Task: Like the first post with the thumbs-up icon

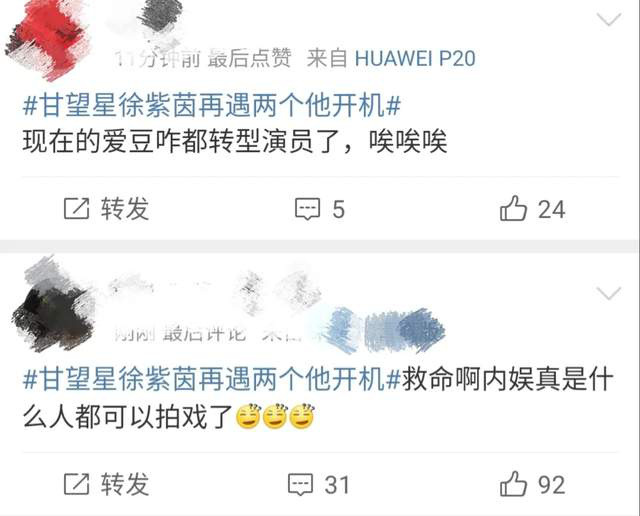Action: [513, 208]
